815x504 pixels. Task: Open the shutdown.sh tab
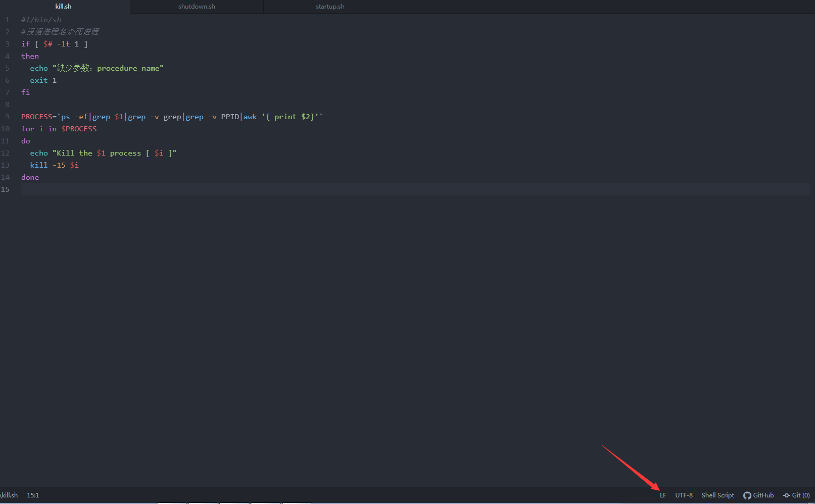tap(197, 7)
